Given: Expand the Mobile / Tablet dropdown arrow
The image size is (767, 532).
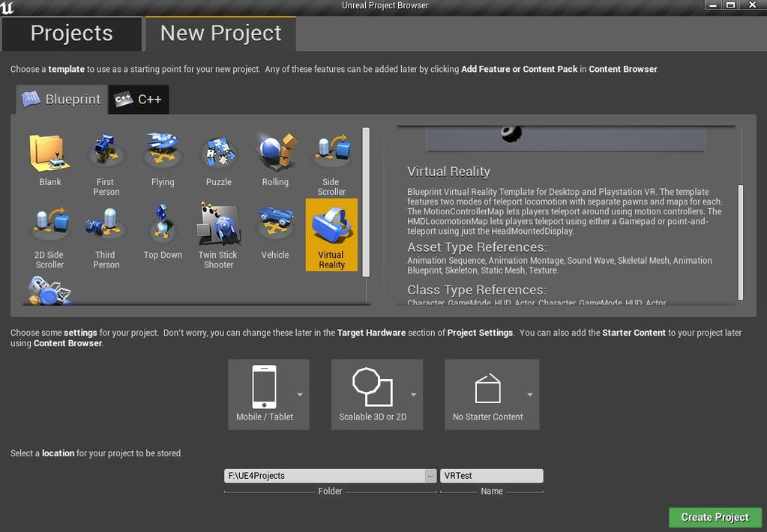Looking at the screenshot, I should 300,395.
